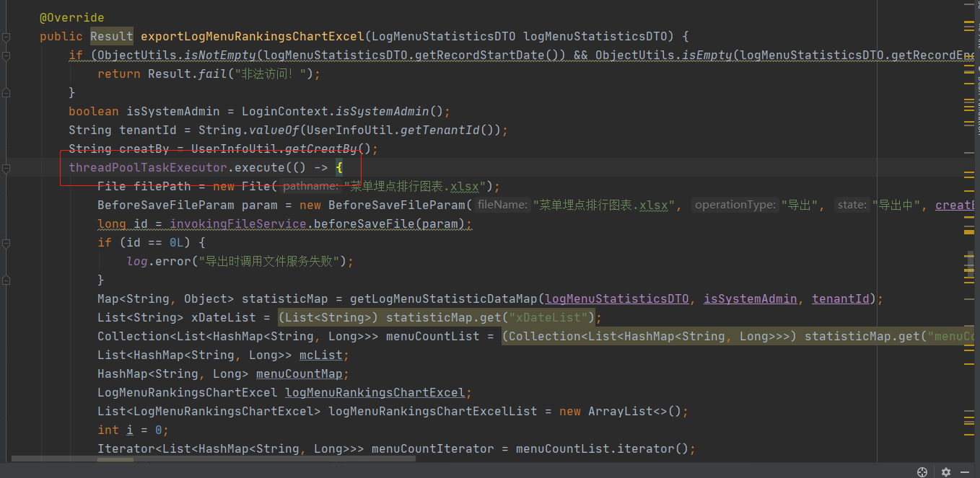
Task: Click the 'operationType:' parameter hint
Action: (x=735, y=205)
